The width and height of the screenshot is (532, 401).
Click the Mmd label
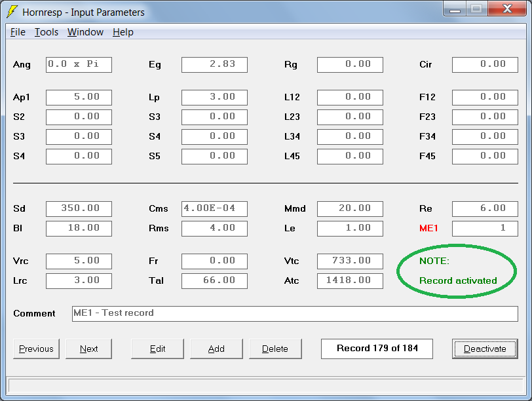coord(295,208)
